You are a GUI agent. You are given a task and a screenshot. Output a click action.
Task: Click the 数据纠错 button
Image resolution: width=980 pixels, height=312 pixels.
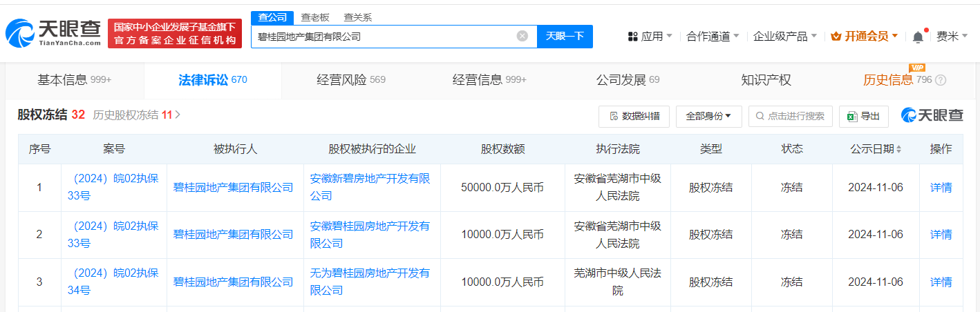pos(634,116)
